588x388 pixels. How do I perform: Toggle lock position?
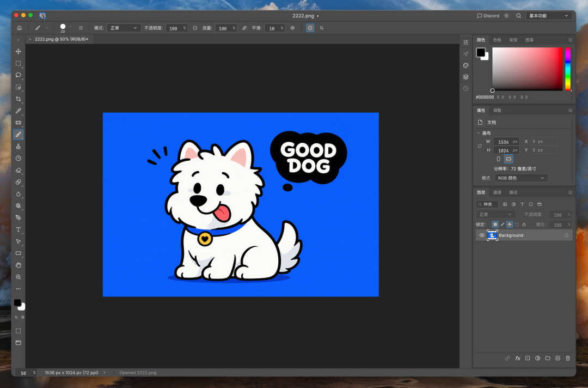tap(510, 225)
